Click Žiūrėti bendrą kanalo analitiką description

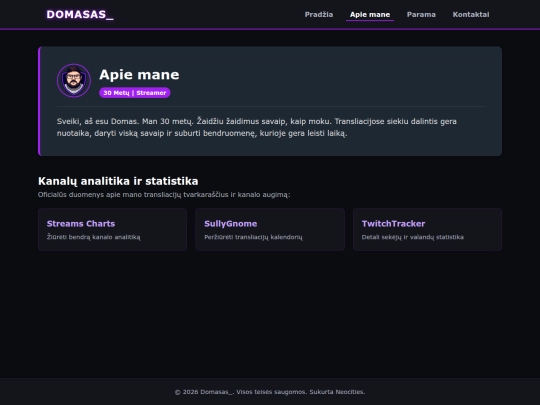(93, 237)
